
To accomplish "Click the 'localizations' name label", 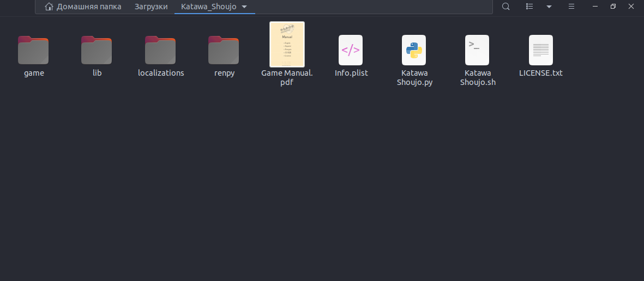I will 161,73.
